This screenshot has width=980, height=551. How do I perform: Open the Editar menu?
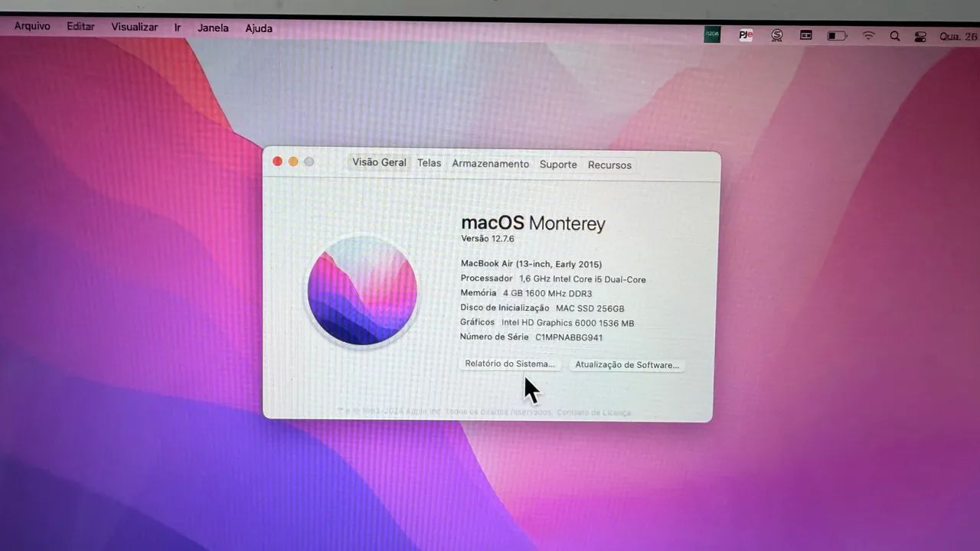click(80, 27)
